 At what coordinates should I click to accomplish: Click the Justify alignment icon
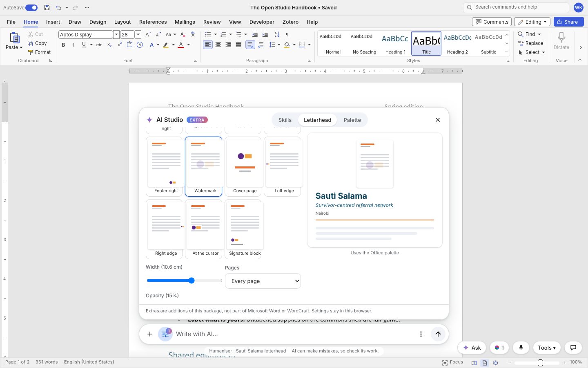coord(238,45)
